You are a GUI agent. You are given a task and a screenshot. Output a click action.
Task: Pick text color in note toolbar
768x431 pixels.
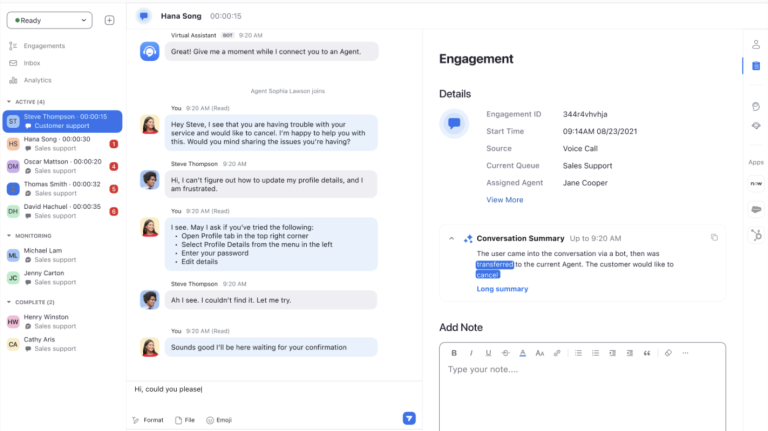tap(523, 353)
